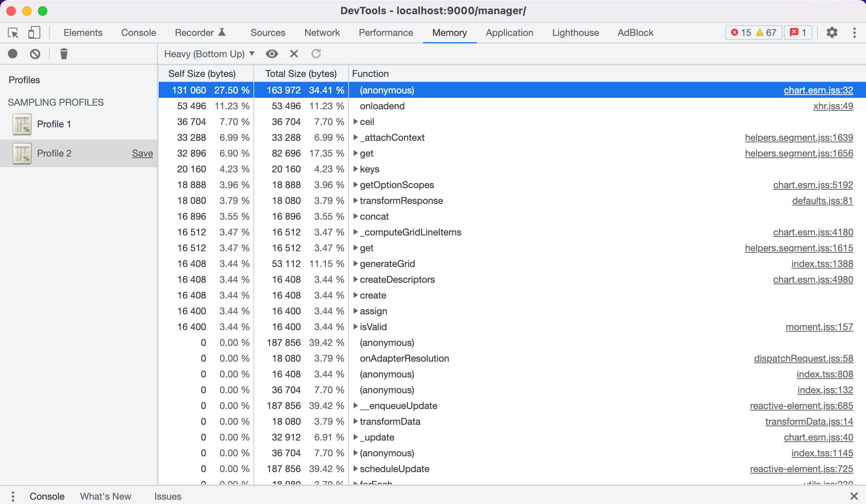
Task: Restore all functions with the refresh icon
Action: [x=316, y=54]
